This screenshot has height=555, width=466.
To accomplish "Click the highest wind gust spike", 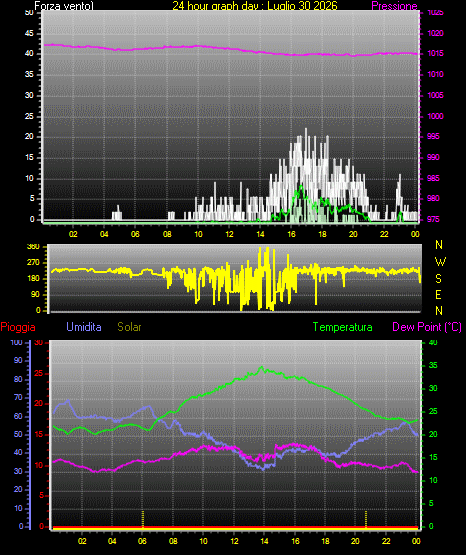I will pyautogui.click(x=306, y=130).
